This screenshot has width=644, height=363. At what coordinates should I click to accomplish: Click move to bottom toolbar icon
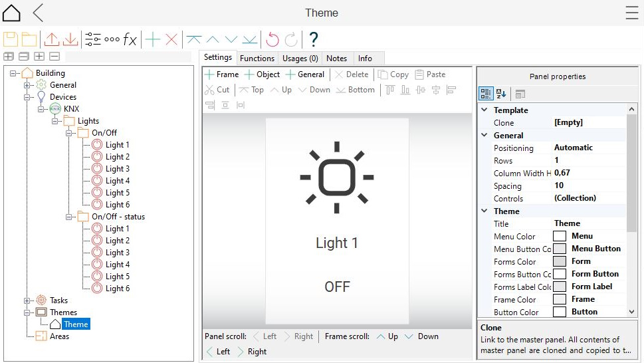(x=250, y=39)
